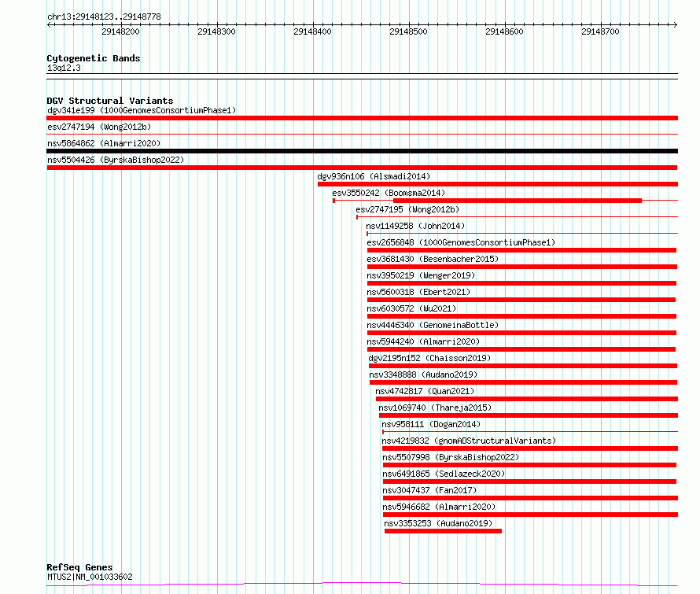Select the 13q12.3 cytogenetic band label
This screenshot has width=700, height=594.
(64, 68)
